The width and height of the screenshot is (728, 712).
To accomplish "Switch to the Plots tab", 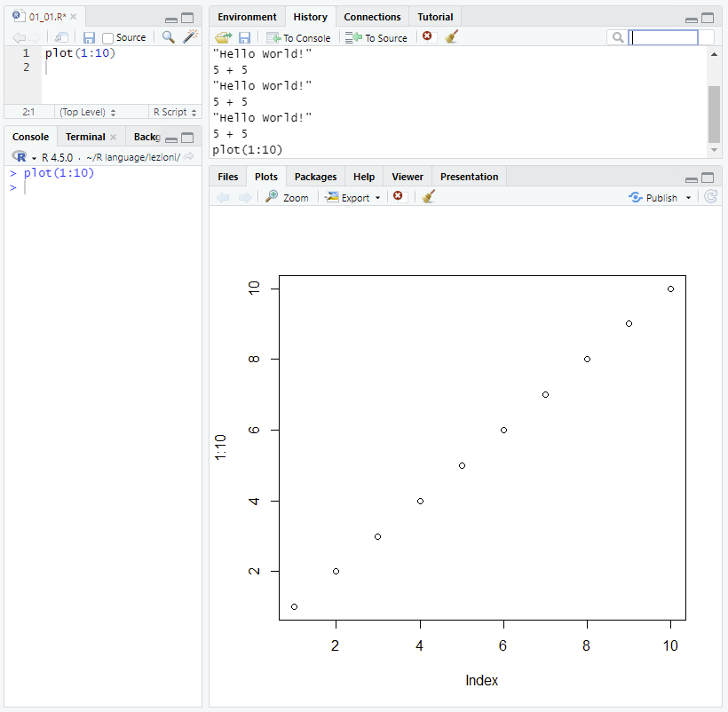I will point(266,177).
